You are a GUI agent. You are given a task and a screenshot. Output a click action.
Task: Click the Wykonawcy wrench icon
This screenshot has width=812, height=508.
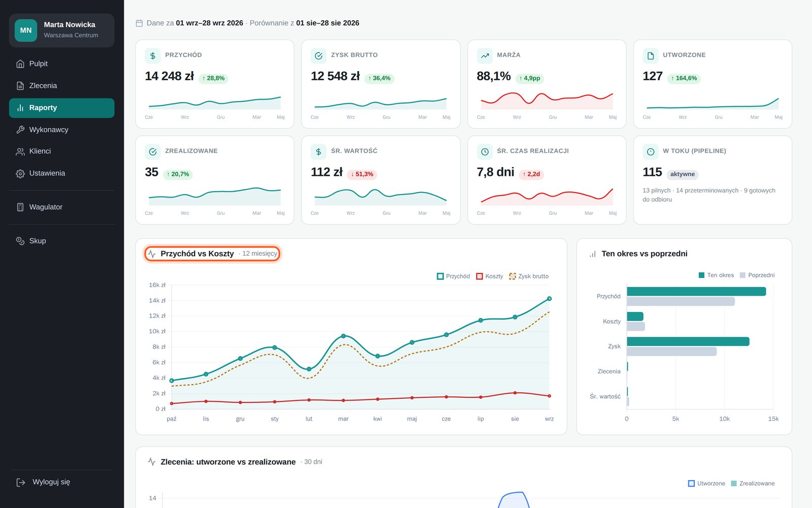pos(20,130)
